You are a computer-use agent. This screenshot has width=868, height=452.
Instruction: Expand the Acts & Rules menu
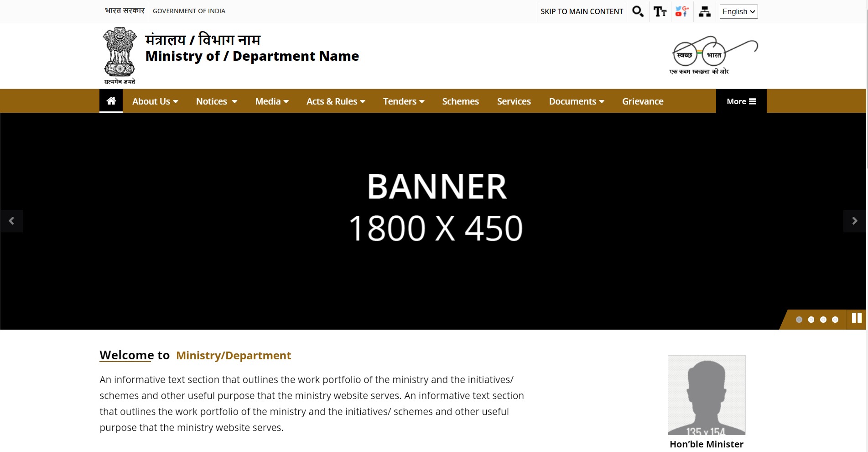point(336,101)
